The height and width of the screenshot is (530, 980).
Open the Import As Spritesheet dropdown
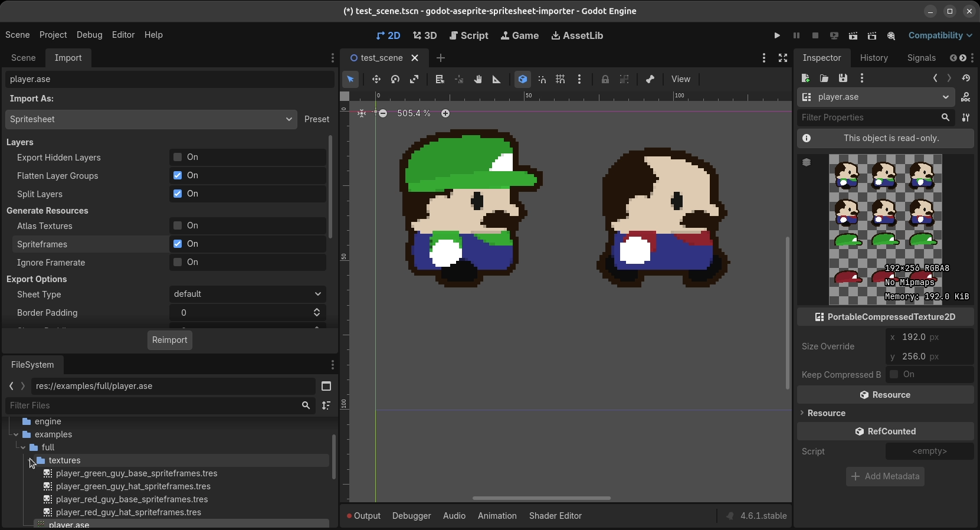pyautogui.click(x=151, y=119)
